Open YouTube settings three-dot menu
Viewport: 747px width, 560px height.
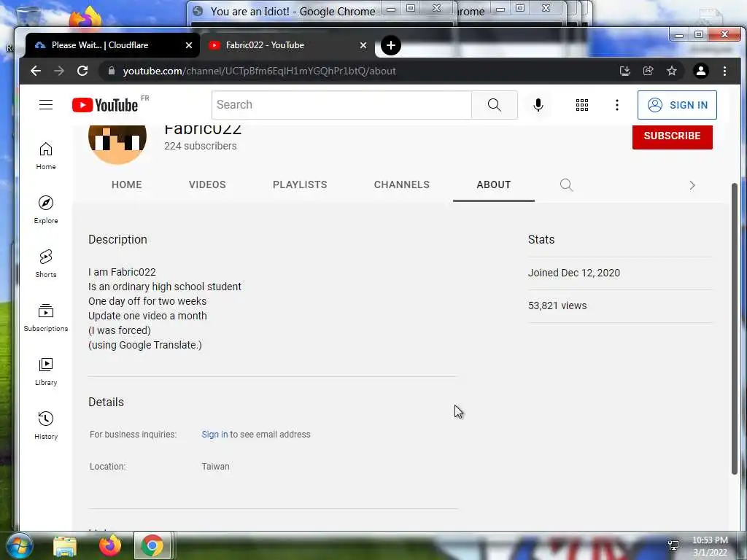click(x=617, y=105)
